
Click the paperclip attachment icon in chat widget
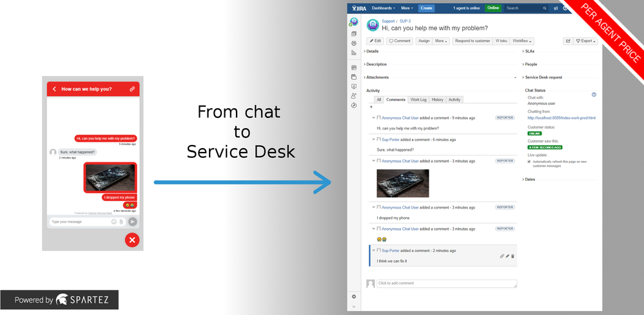click(x=121, y=222)
